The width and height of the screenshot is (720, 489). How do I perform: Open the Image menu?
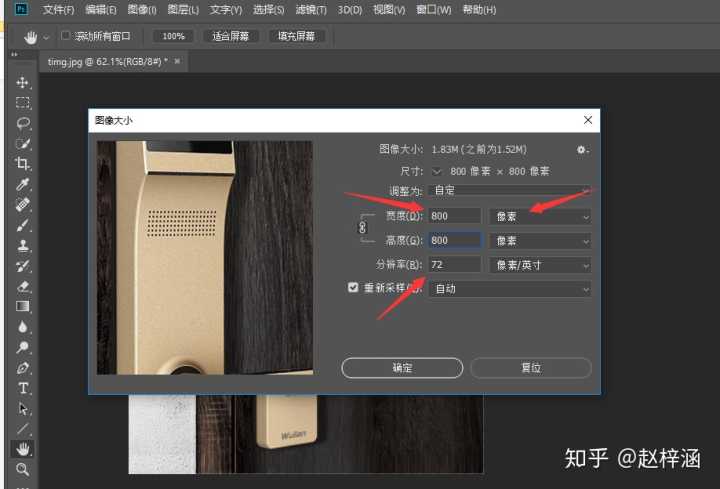(x=142, y=10)
